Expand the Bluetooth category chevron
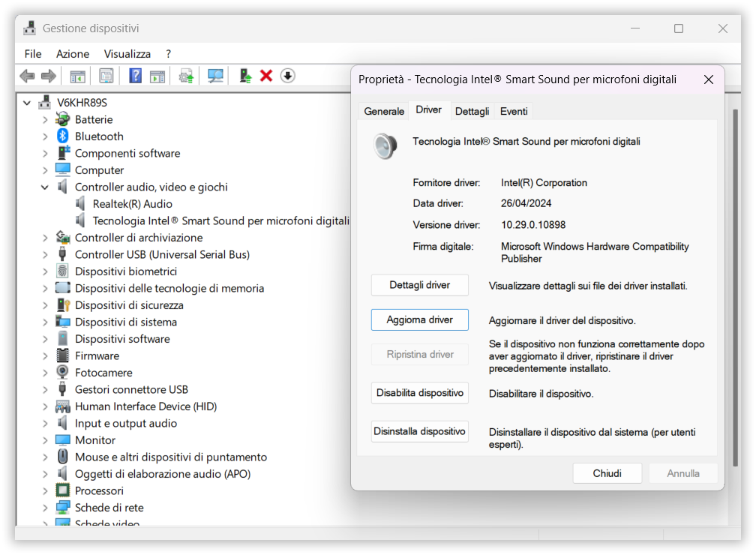 pyautogui.click(x=45, y=136)
